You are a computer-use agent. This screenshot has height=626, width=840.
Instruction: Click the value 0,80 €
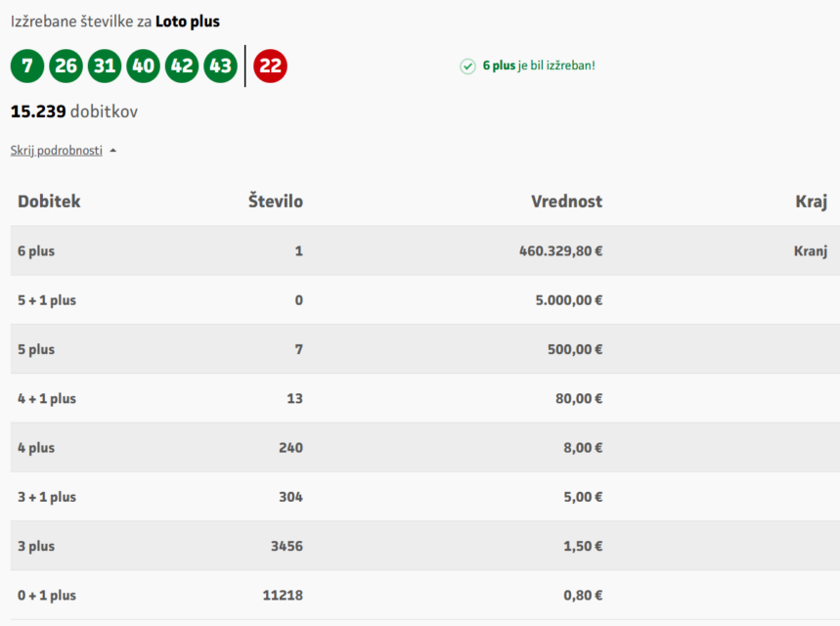coord(583,596)
